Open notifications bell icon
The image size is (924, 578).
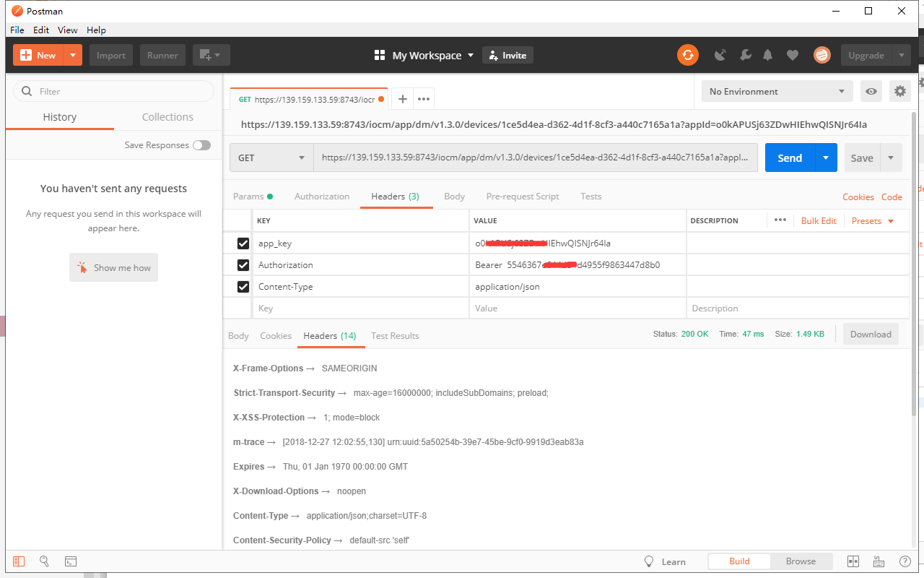pos(768,55)
